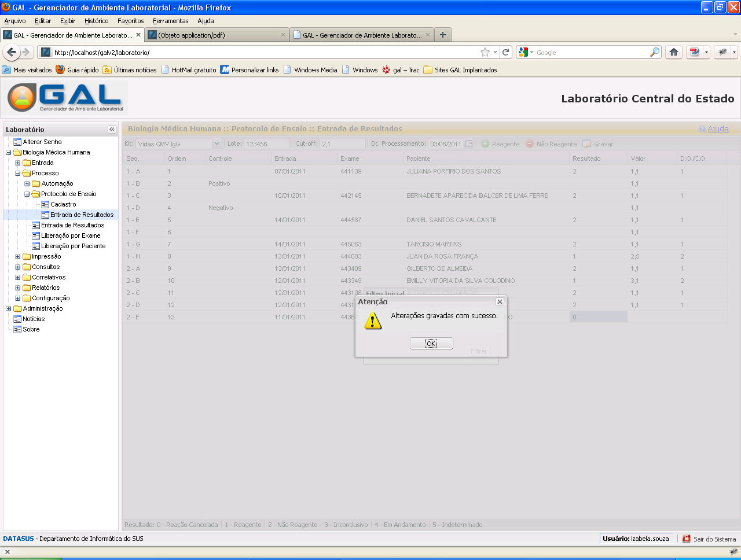
Task: Open Alterar Senha in the tree
Action: 42,142
